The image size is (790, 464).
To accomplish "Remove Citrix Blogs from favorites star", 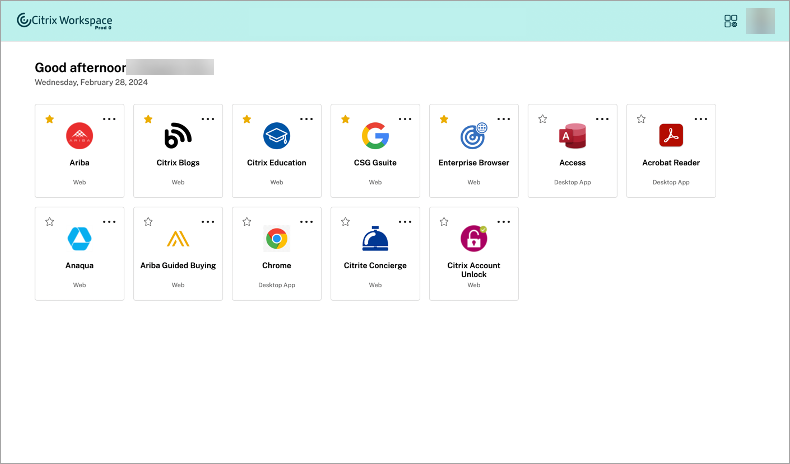I will [148, 119].
